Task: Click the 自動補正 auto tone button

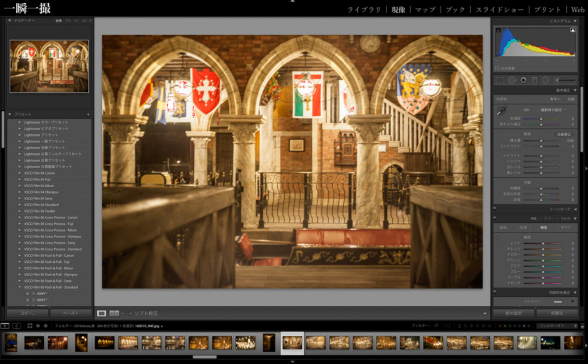Action: tap(564, 134)
